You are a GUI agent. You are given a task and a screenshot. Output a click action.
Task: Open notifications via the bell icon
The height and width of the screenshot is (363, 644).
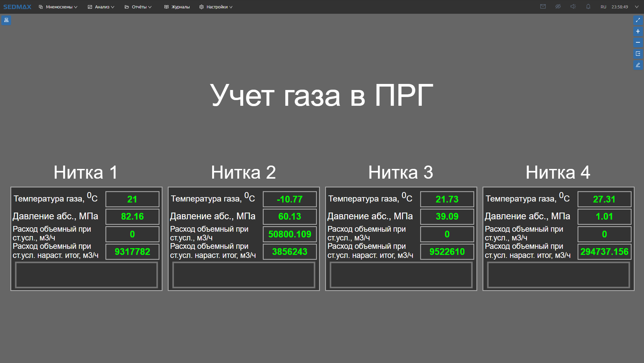tap(588, 6)
